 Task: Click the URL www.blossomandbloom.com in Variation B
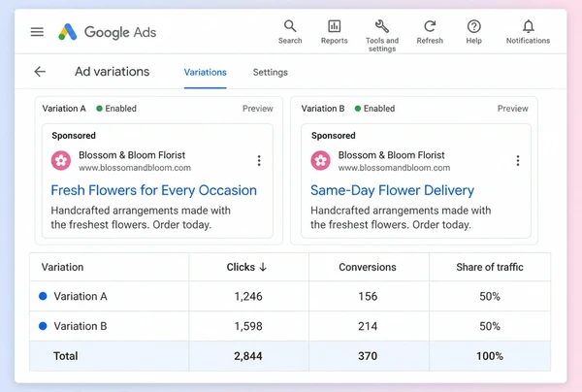pos(394,168)
